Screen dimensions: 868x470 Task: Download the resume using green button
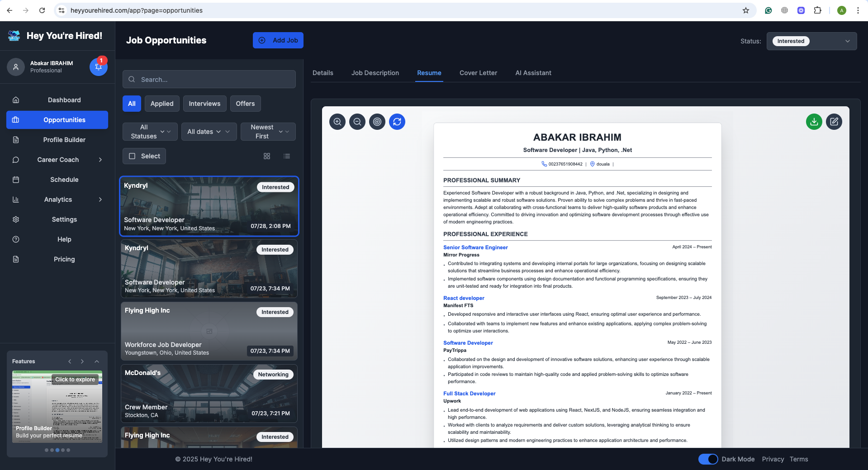coord(814,122)
